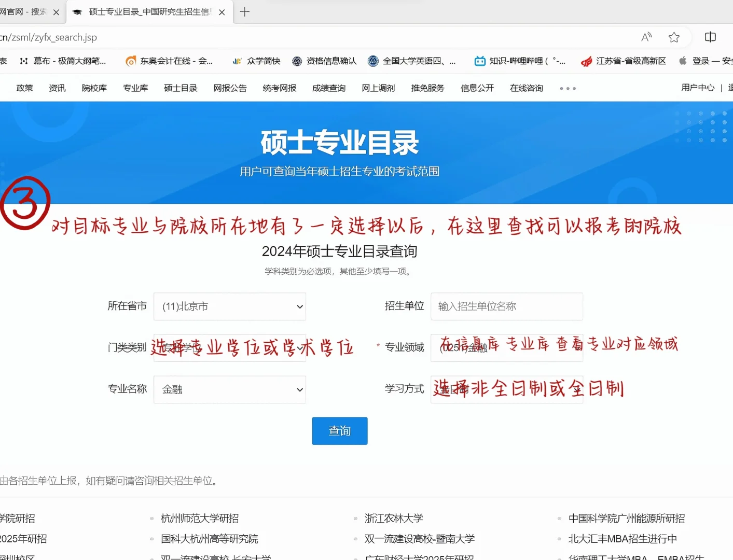The height and width of the screenshot is (560, 733).
Task: Open the 众学简快 bookmark
Action: tap(257, 61)
